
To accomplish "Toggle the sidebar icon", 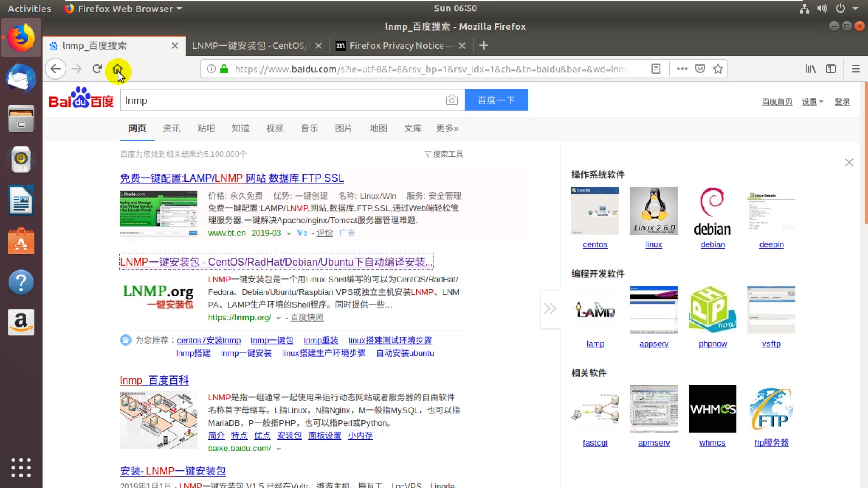I will [x=831, y=69].
